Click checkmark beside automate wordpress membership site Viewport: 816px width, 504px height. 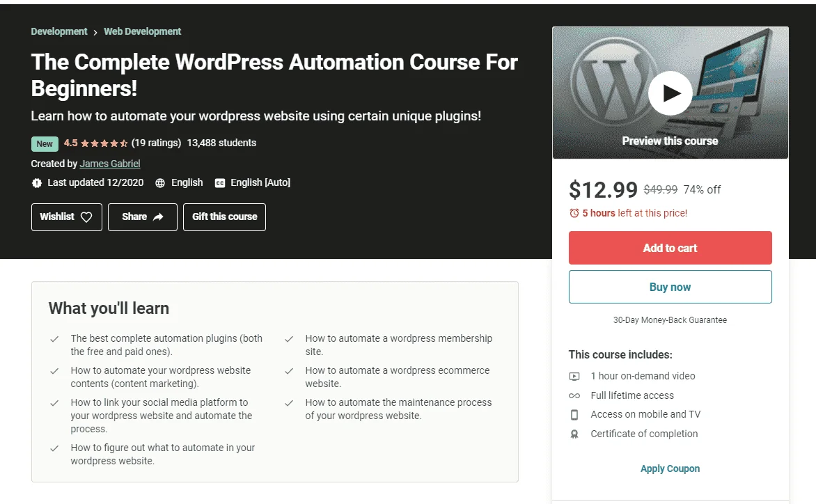coord(289,339)
